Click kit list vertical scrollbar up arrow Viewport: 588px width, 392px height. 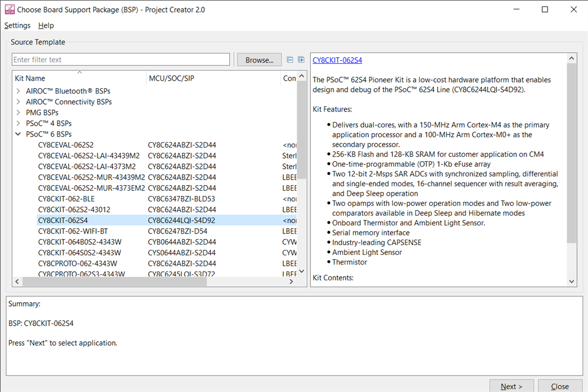302,76
